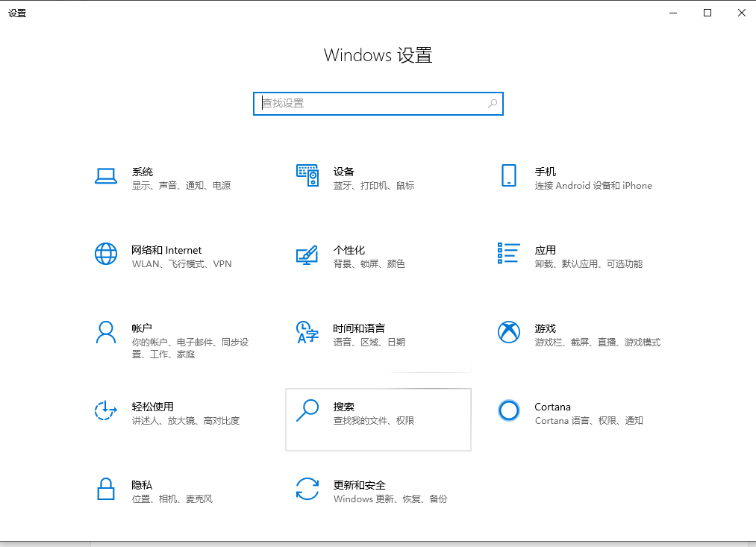Image resolution: width=756 pixels, height=547 pixels.
Task: Open 更新和安全 sync arrows icon
Action: pyautogui.click(x=307, y=490)
